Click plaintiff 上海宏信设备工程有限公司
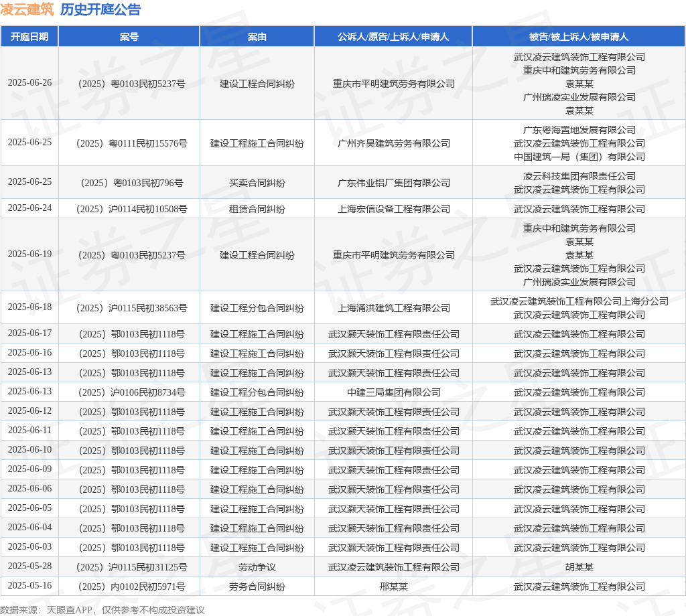Image resolution: width=686 pixels, height=616 pixels. click(x=394, y=209)
